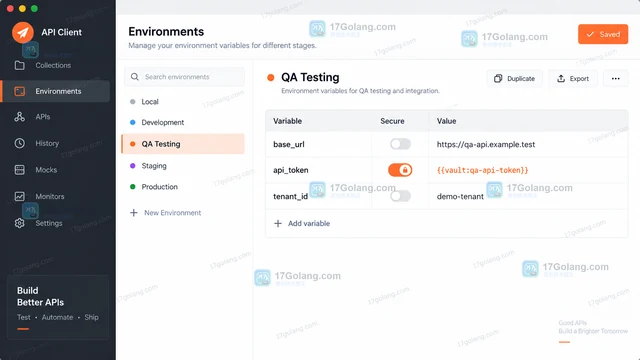This screenshot has height=360, width=640.
Task: Open Collections folder icon in sidebar
Action: coord(20,65)
